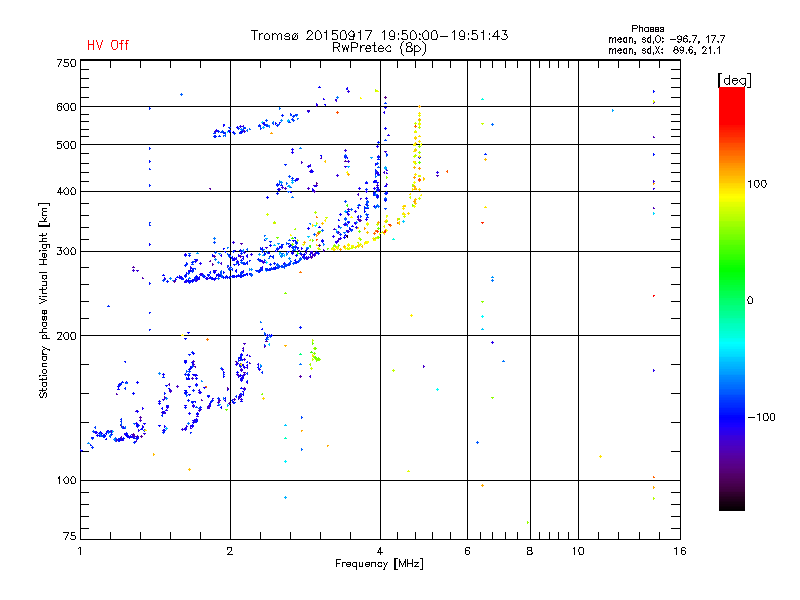
Task: Click the red "HV Off" label
Action: coord(107,45)
